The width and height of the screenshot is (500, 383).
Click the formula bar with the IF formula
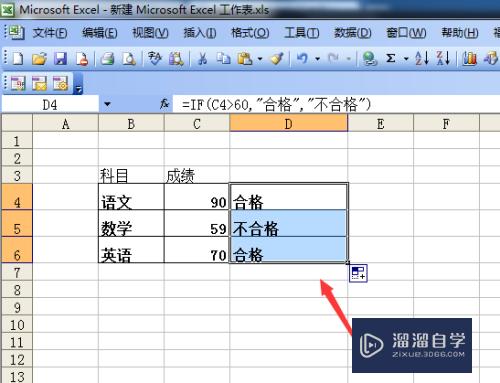click(x=336, y=105)
